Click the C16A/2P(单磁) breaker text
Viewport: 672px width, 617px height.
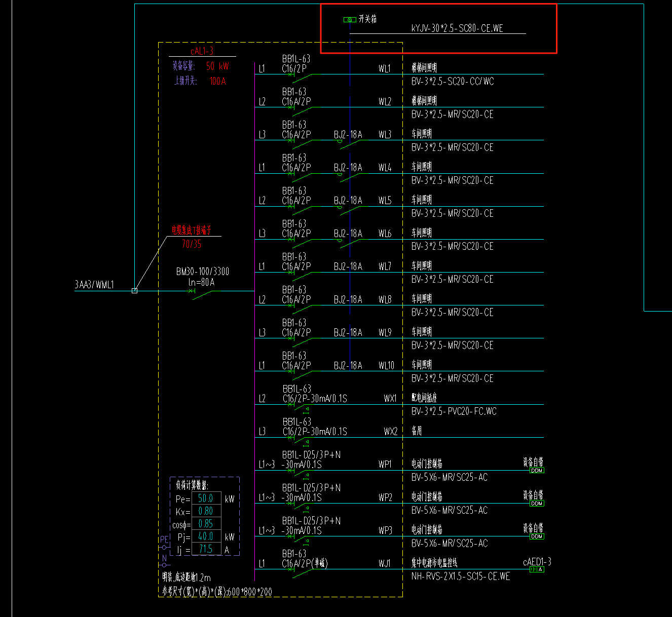(x=305, y=563)
